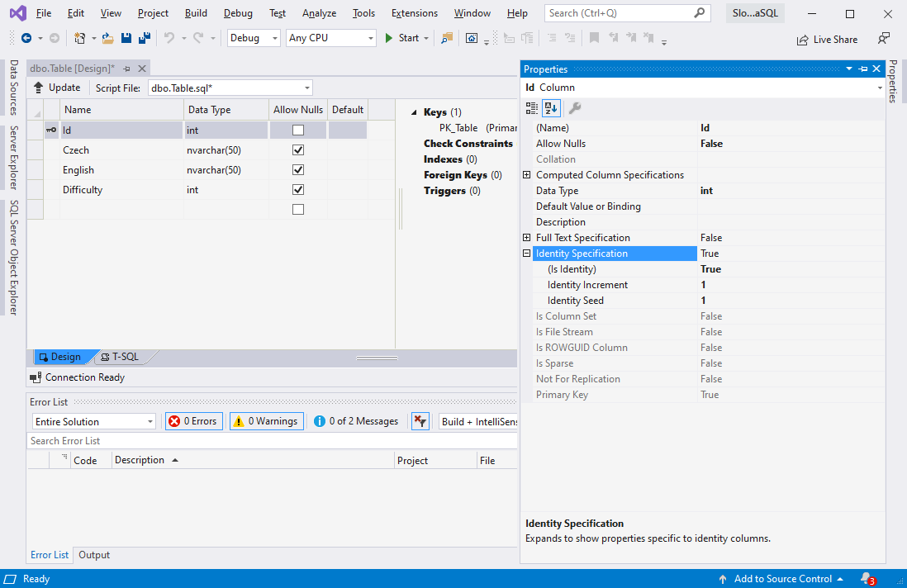Click the Update button
Image resolution: width=907 pixels, height=588 pixels.
(x=57, y=88)
